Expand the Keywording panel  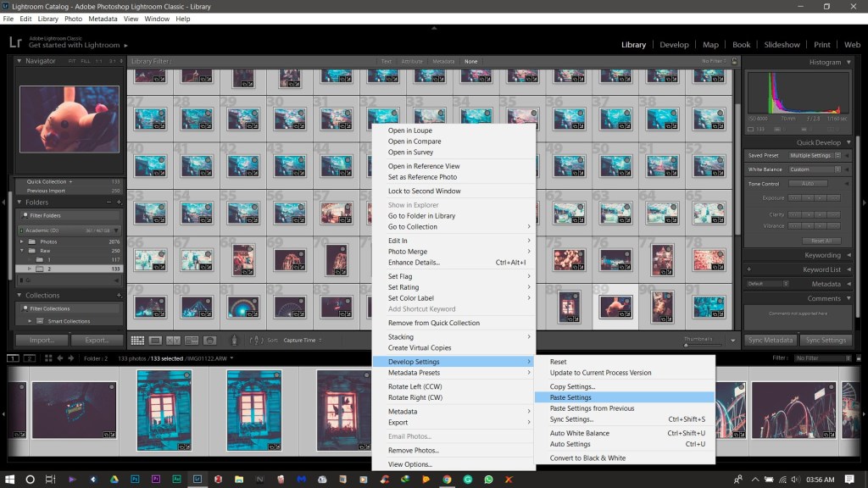849,255
